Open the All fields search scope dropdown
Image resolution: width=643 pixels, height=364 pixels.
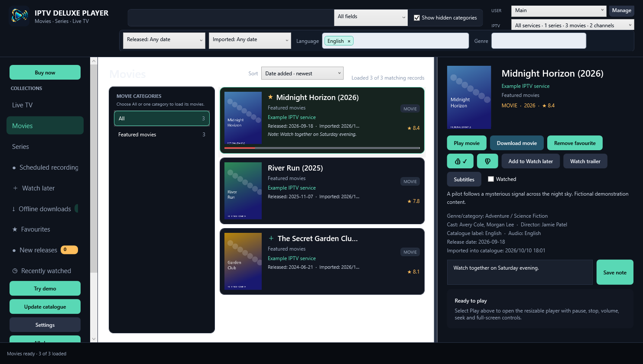point(371,18)
